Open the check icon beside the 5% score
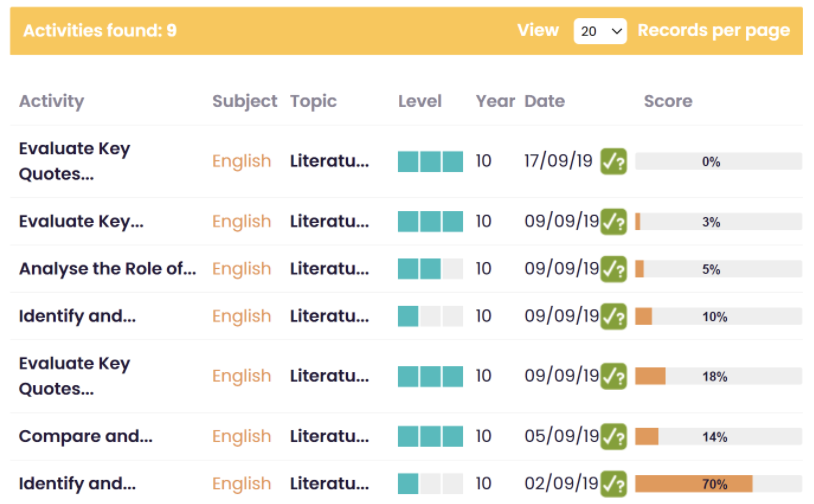The height and width of the screenshot is (504, 814). tap(613, 269)
